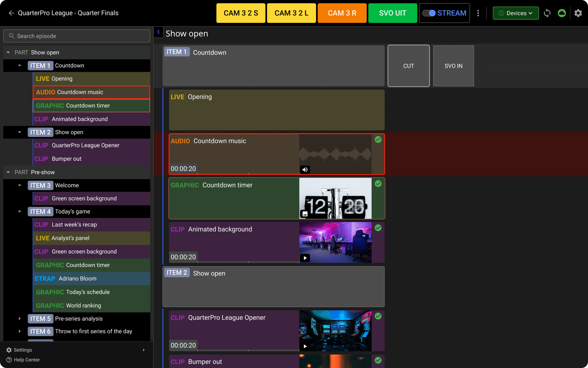Screen dimensions: 588x368
Task: Toggle the STREAM switch
Action: [429, 13]
